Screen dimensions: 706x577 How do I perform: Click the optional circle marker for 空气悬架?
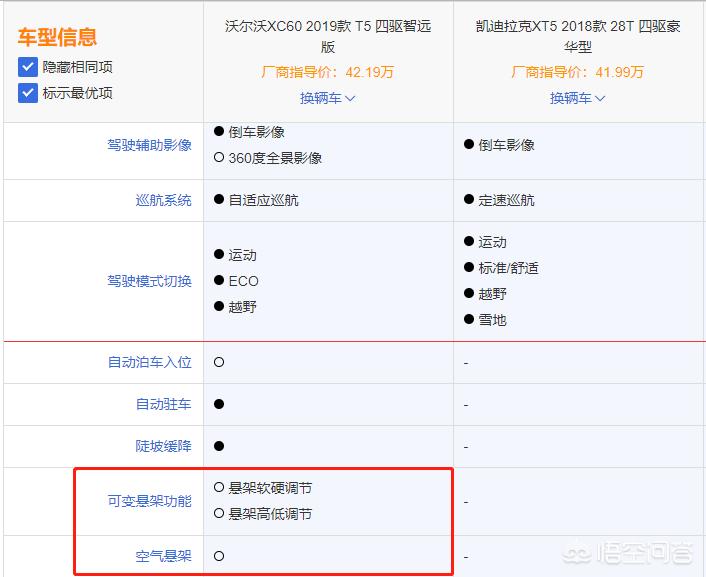(219, 556)
